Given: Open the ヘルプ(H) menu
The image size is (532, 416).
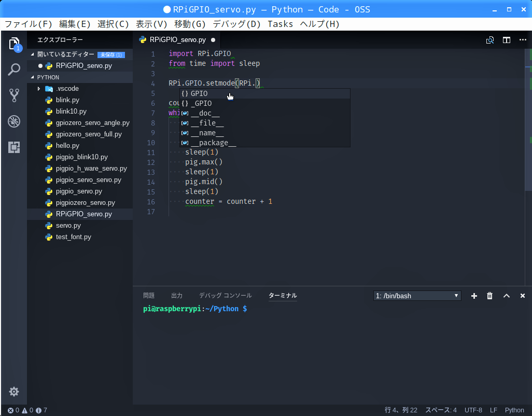Looking at the screenshot, I should click(x=319, y=24).
